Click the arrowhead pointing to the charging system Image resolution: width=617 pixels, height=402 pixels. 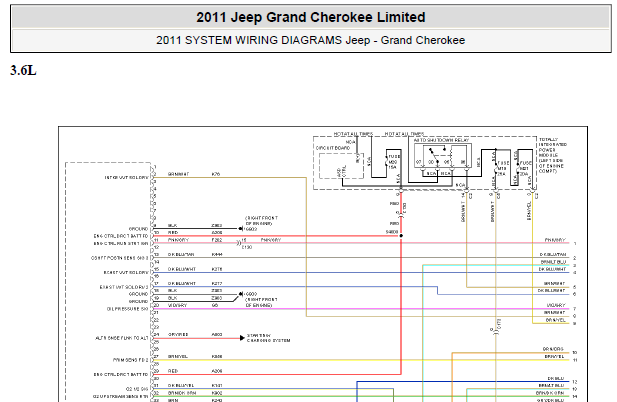click(242, 338)
